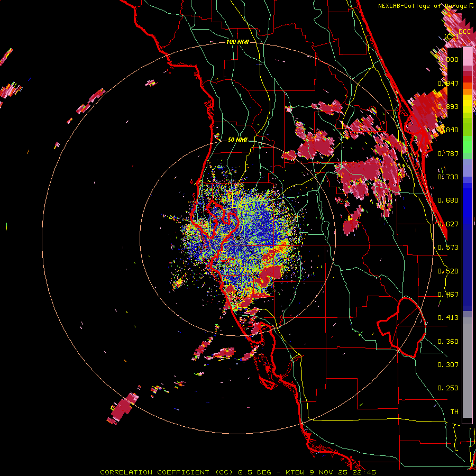
Task: Select the 0.360 value on the scale
Action: click(448, 341)
